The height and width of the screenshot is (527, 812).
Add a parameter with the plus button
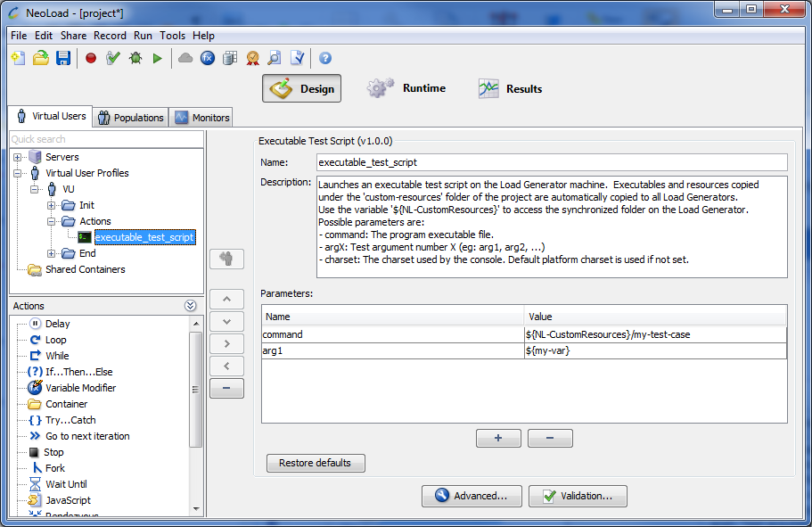pyautogui.click(x=498, y=438)
